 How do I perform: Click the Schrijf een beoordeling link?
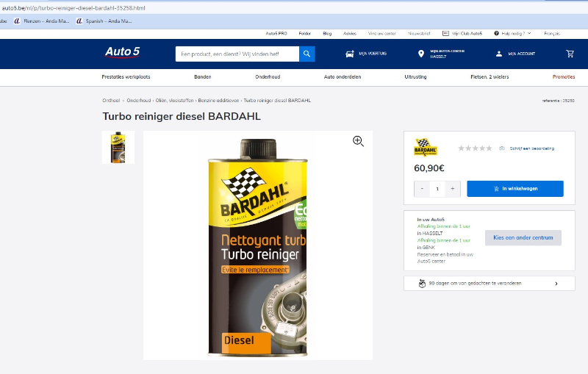pyautogui.click(x=532, y=148)
